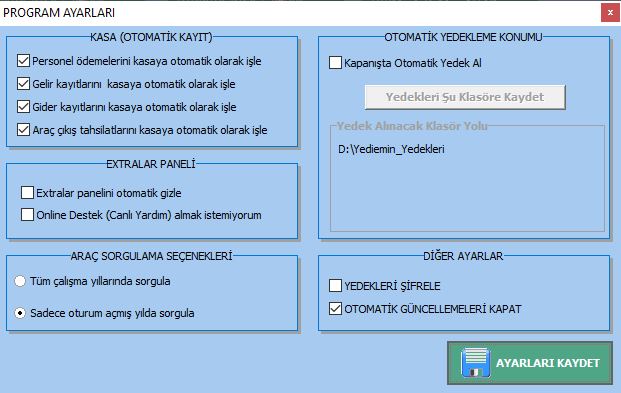Click the EXTRALAR PANELİ group heading
Image resolution: width=621 pixels, height=393 pixels.
tap(151, 164)
